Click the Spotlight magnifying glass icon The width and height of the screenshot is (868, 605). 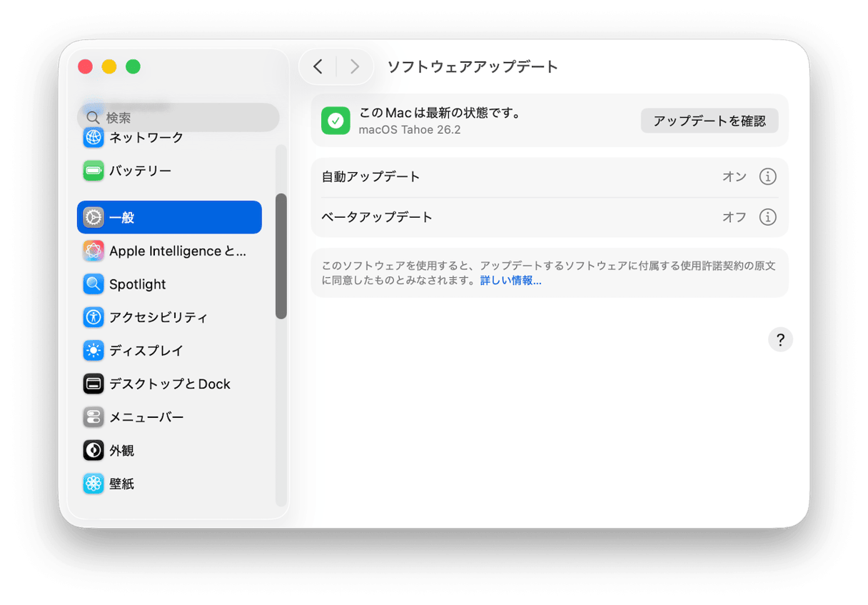coord(94,284)
